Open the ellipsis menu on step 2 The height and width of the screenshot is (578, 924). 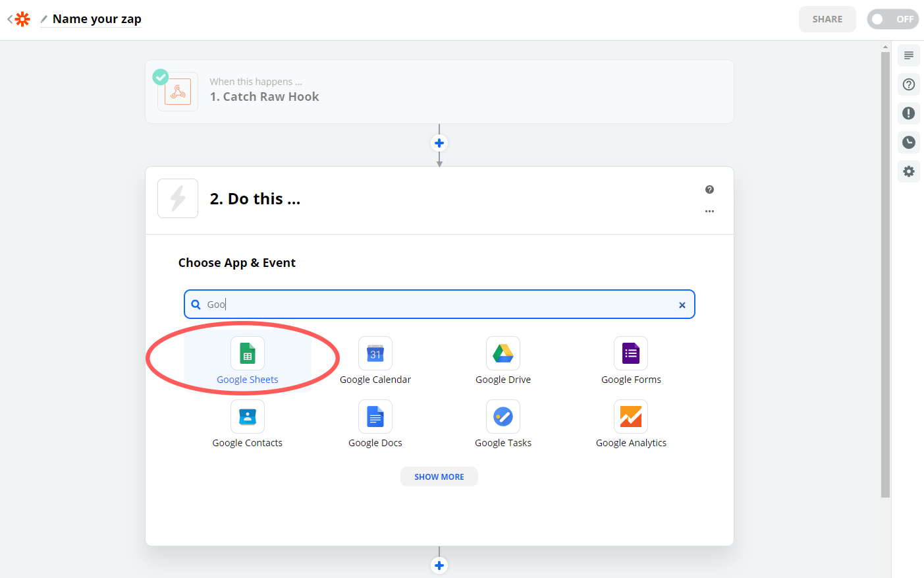[x=709, y=211]
